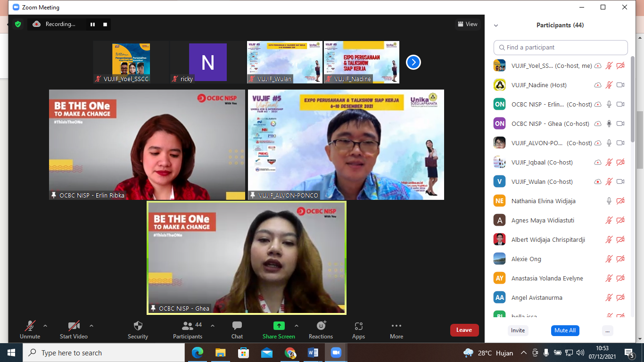
Task: Click muted mic icon for Agnes Maya Widiastuti
Action: 609,220
